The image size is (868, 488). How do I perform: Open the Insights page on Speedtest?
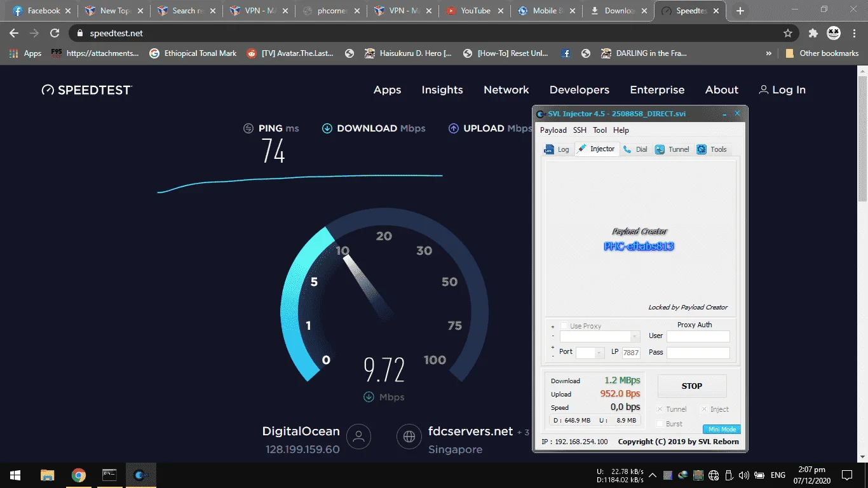point(442,90)
